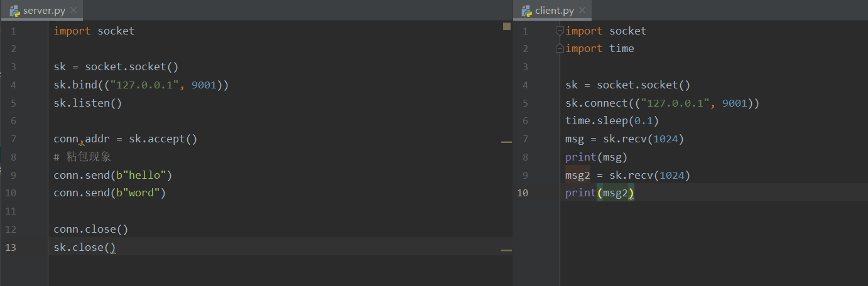Click the Python file icon on client.py tab
Viewport: 868px width, 286px height.
(526, 11)
